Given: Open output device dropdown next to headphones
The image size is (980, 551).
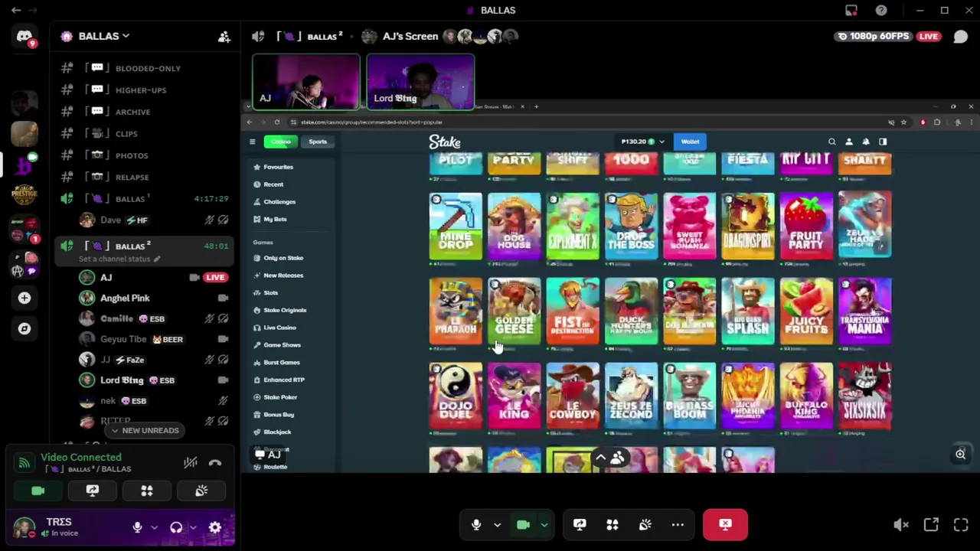Looking at the screenshot, I should click(193, 527).
